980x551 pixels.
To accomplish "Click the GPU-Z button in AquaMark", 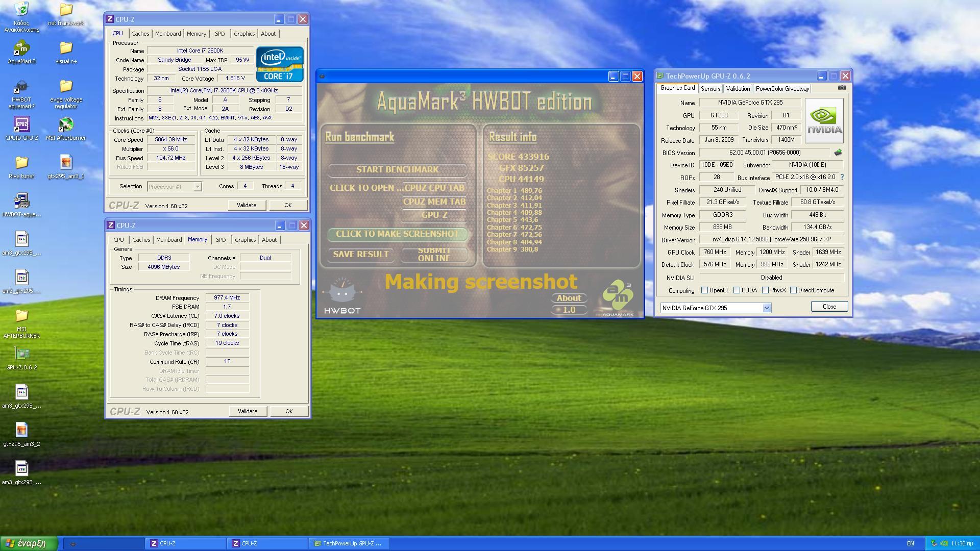I will 434,215.
